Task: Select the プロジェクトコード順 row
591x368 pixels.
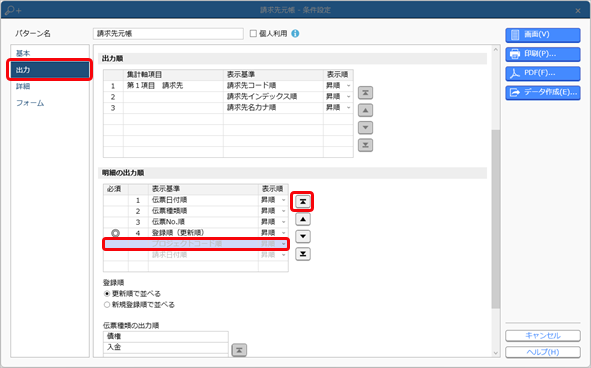Action: [x=196, y=244]
